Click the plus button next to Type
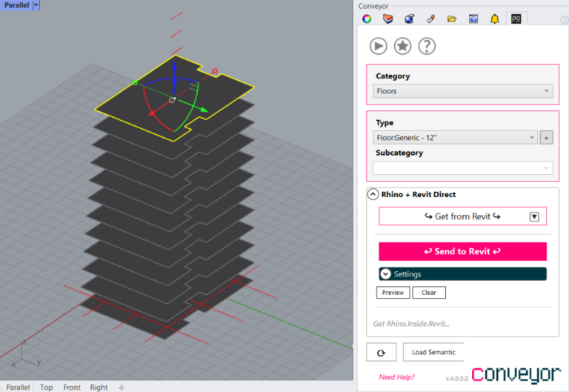The image size is (569, 392). click(x=546, y=138)
